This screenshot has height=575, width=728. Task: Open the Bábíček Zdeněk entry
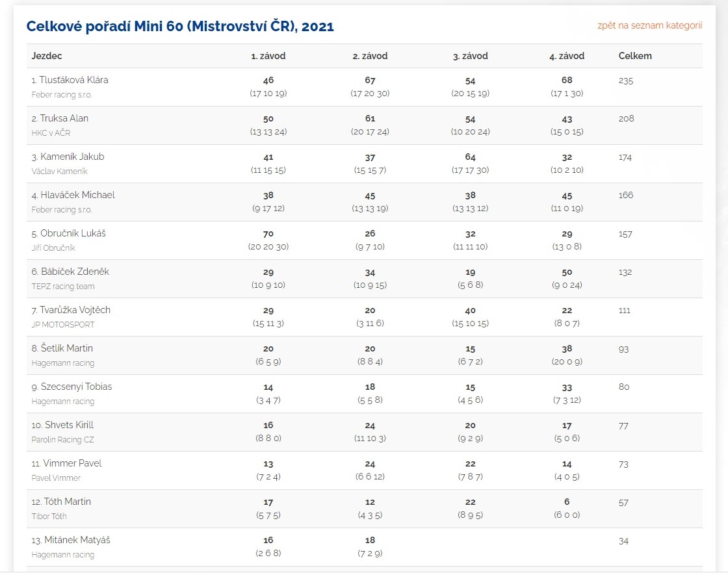click(75, 272)
